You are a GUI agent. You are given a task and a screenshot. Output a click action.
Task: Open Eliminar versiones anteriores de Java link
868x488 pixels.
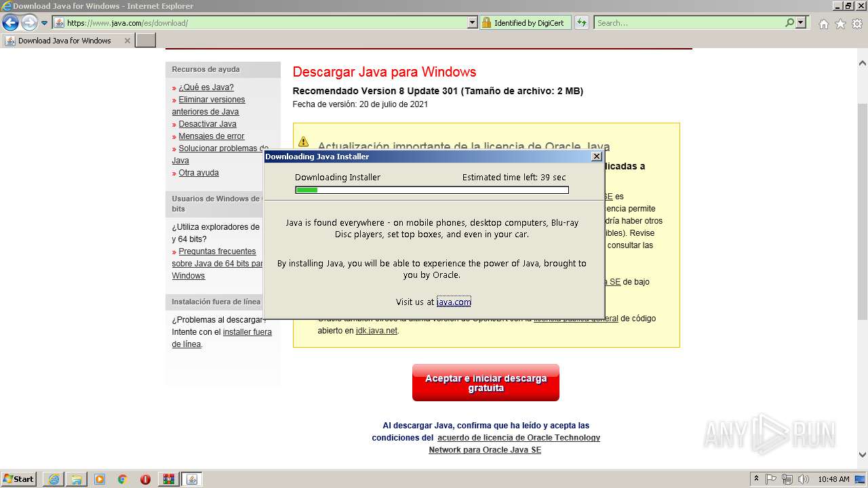coord(208,106)
